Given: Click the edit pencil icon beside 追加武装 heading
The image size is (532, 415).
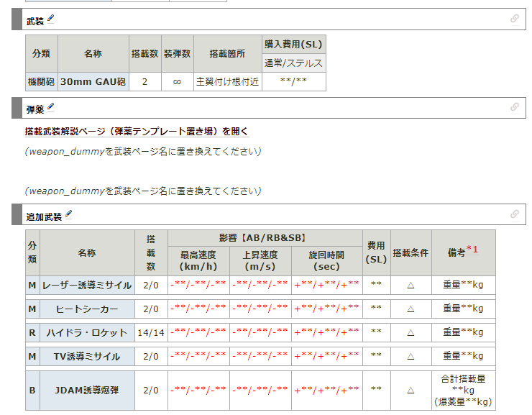Looking at the screenshot, I should tap(69, 214).
